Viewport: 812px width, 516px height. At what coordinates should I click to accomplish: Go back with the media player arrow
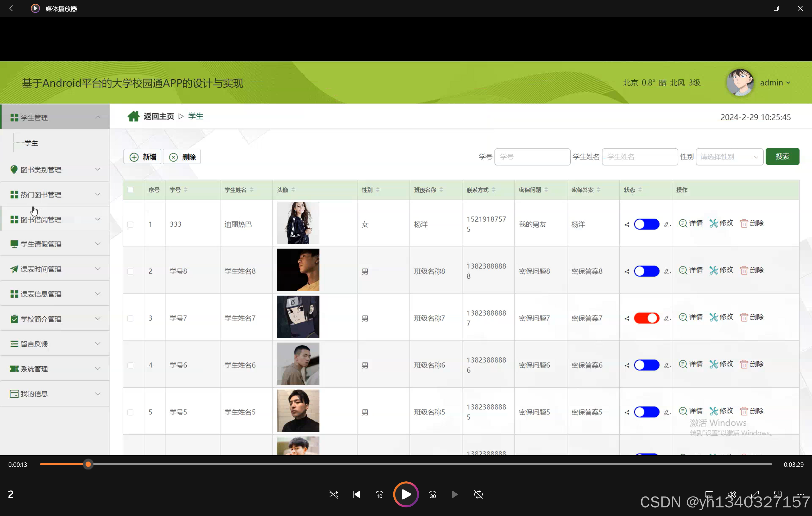point(12,8)
